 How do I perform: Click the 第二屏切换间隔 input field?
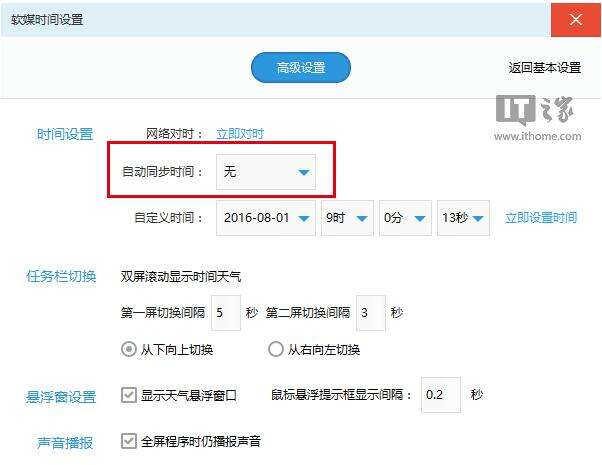pyautogui.click(x=371, y=313)
